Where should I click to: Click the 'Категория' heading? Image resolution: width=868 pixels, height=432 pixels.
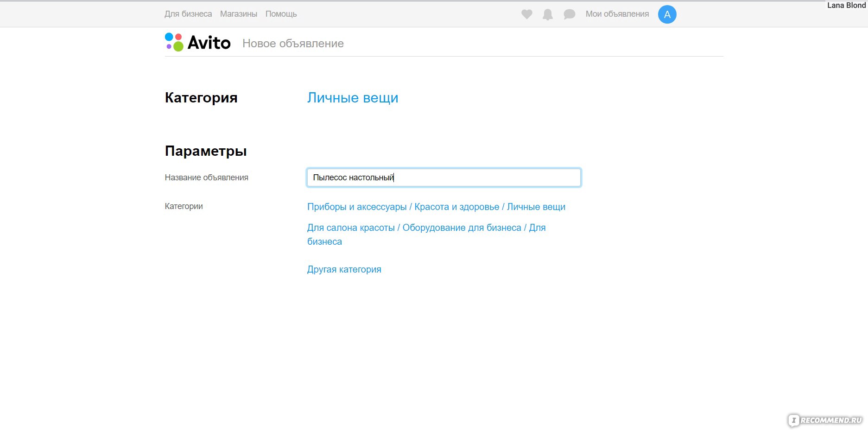[201, 98]
